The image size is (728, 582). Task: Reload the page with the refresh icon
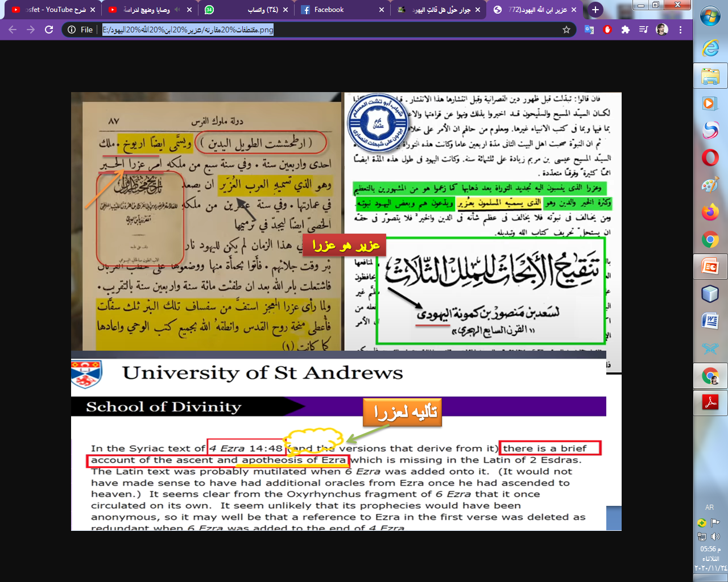click(x=49, y=30)
